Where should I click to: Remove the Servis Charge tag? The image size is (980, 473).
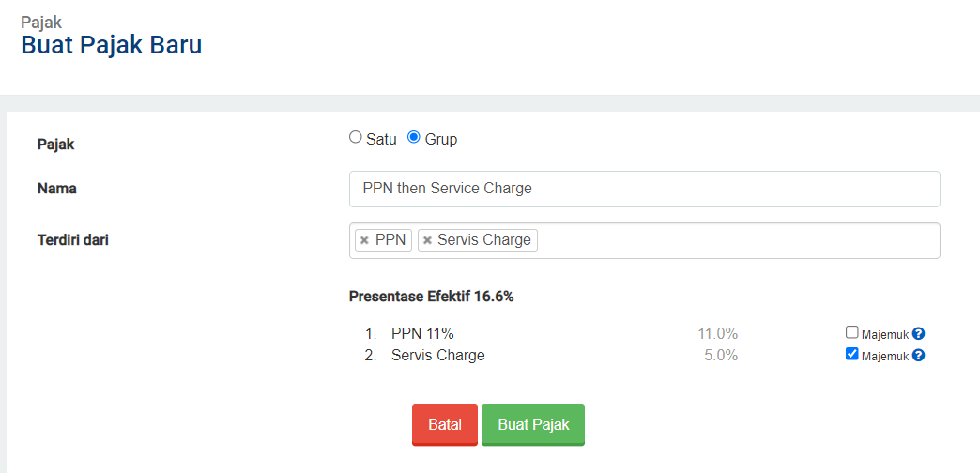click(x=427, y=240)
